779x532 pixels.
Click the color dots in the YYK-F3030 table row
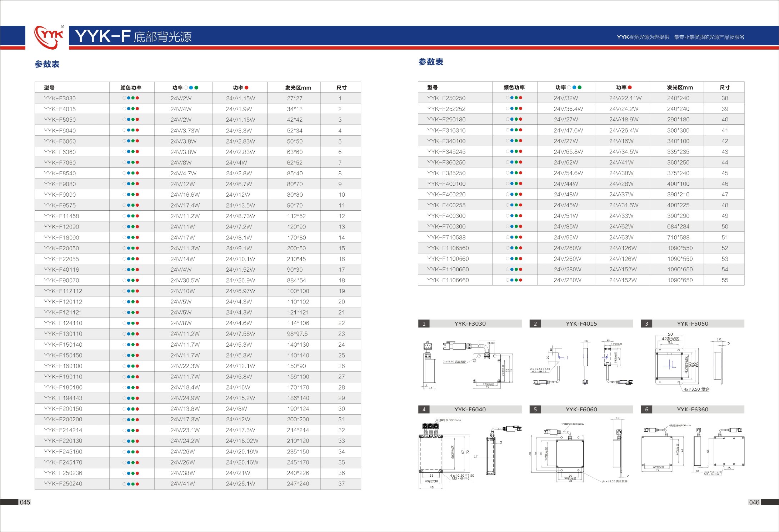click(x=131, y=98)
